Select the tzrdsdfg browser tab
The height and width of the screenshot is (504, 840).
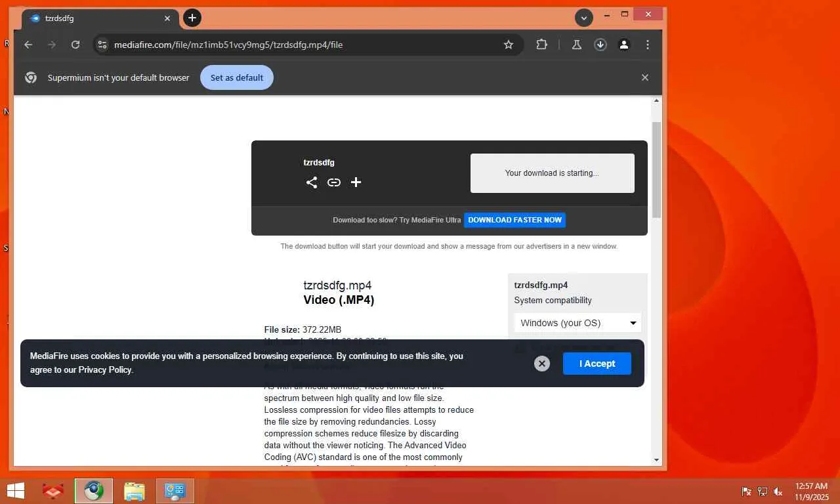click(100, 18)
